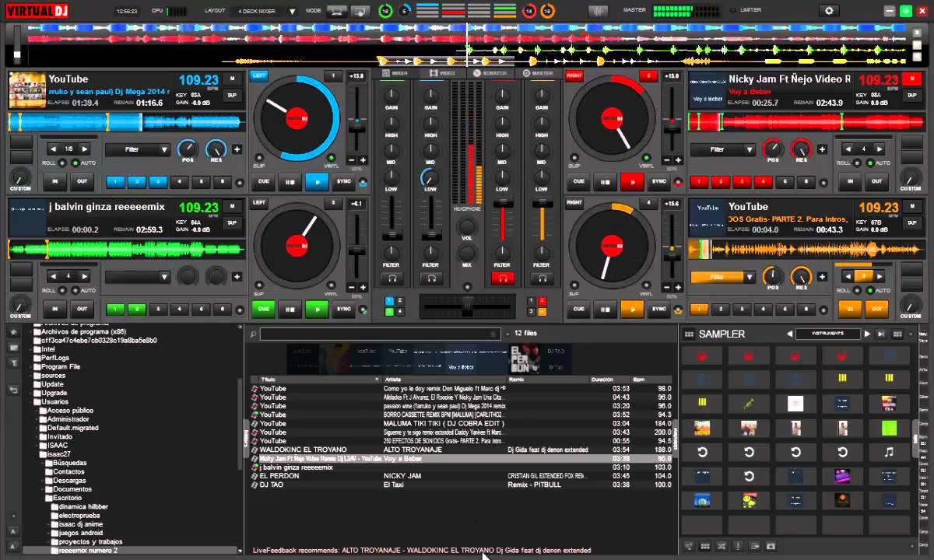Click pause-stop button on blue deck 1
This screenshot has width=934, height=560.
(x=290, y=181)
